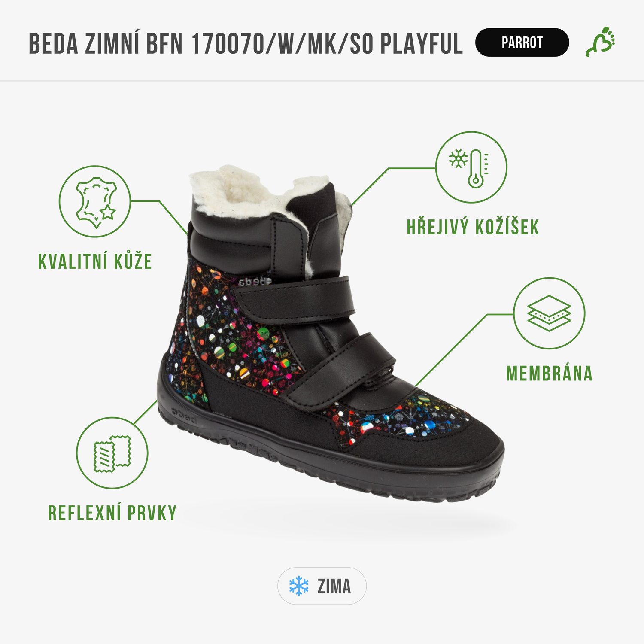Screen dimensions: 644x644
Task: Click the REFLEXNÍ PRVKY label
Action: coord(112,513)
